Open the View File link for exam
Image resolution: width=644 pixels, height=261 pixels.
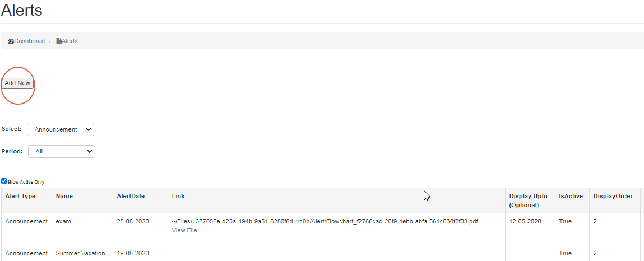coord(184,230)
